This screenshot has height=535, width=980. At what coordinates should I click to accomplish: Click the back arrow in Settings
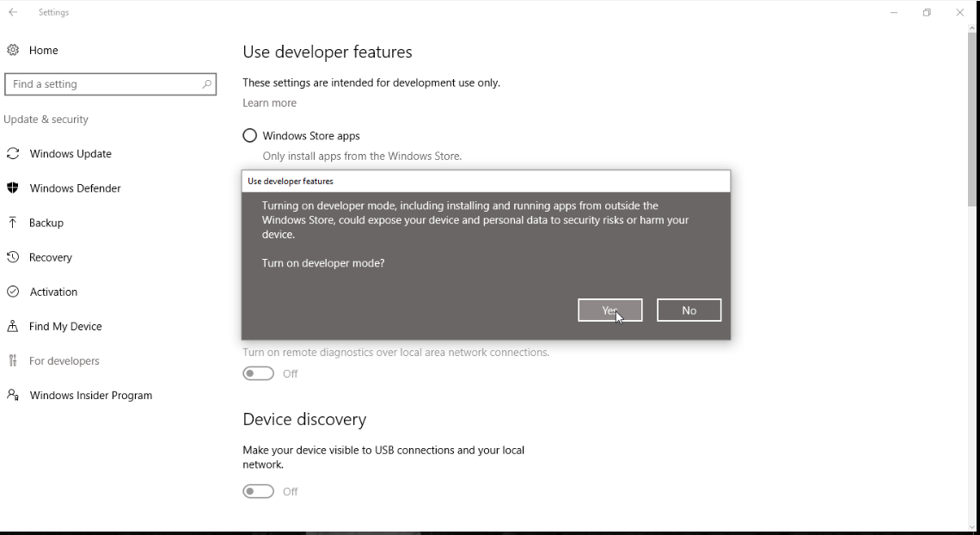pos(13,12)
